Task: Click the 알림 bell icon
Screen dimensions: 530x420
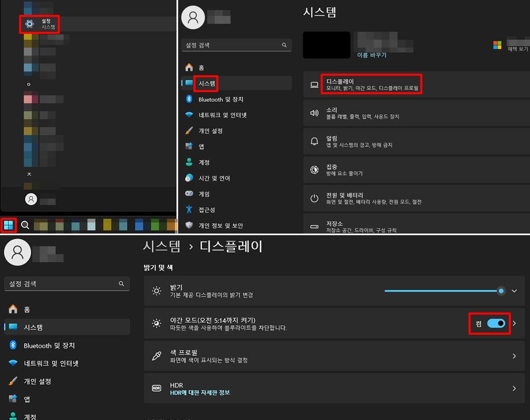Action: (314, 141)
